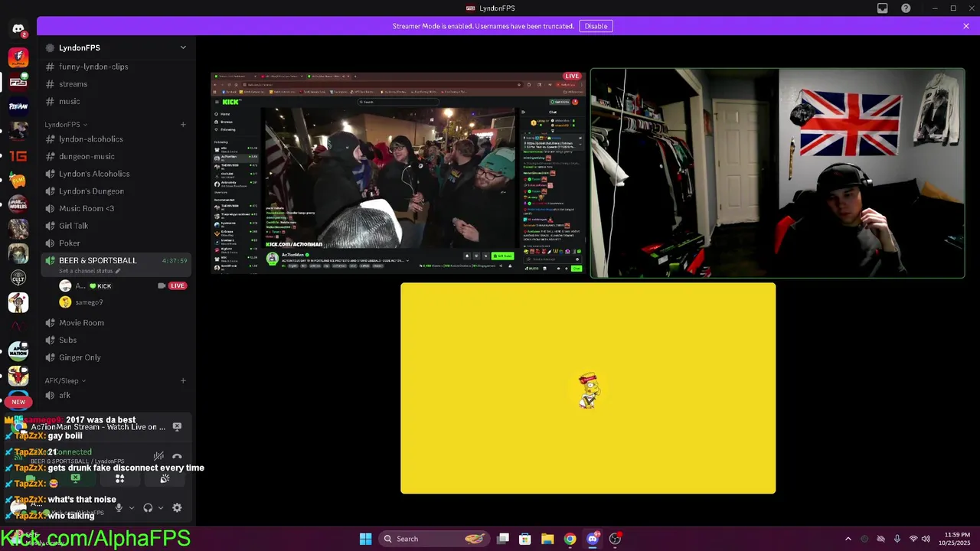Toggle noise suppression in voice panel

pos(158,457)
